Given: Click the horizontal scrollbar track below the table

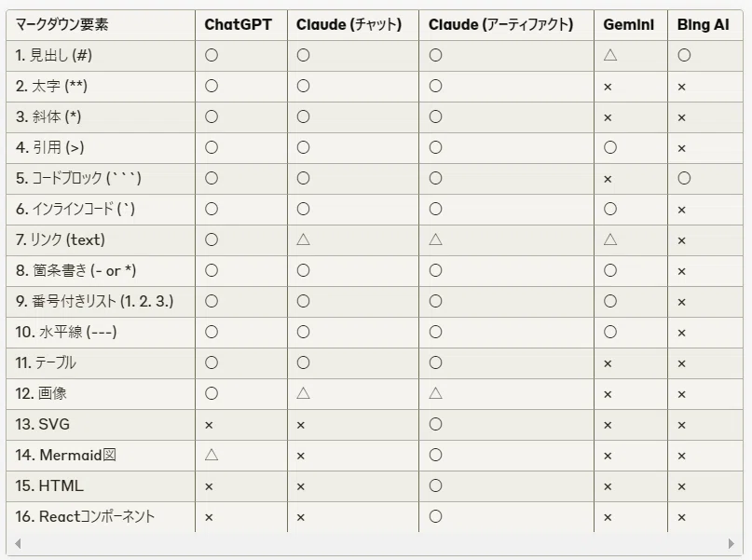Looking at the screenshot, I should (x=374, y=543).
